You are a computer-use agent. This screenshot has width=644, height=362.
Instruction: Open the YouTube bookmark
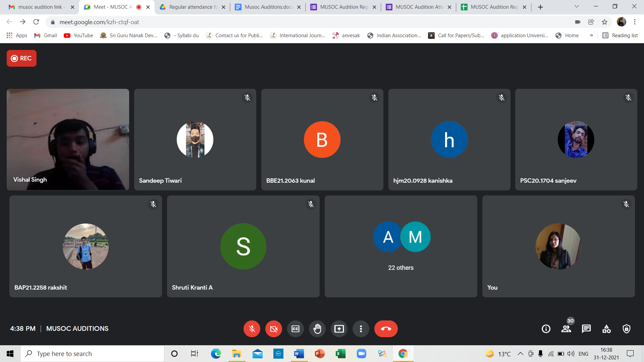[78, 36]
